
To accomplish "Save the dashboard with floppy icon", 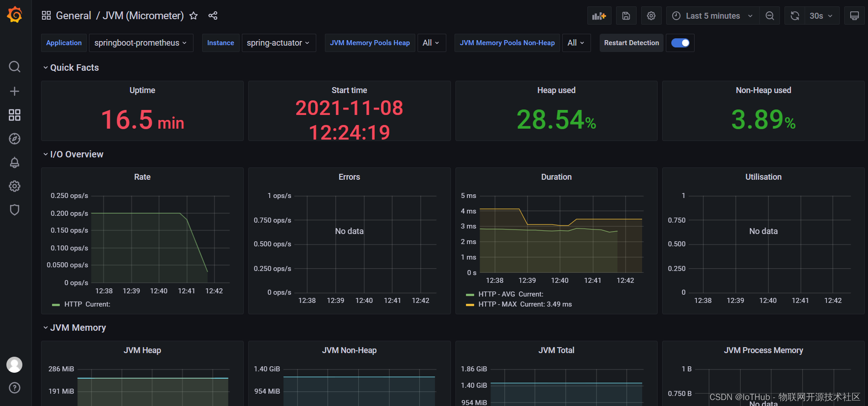I will click(x=626, y=16).
